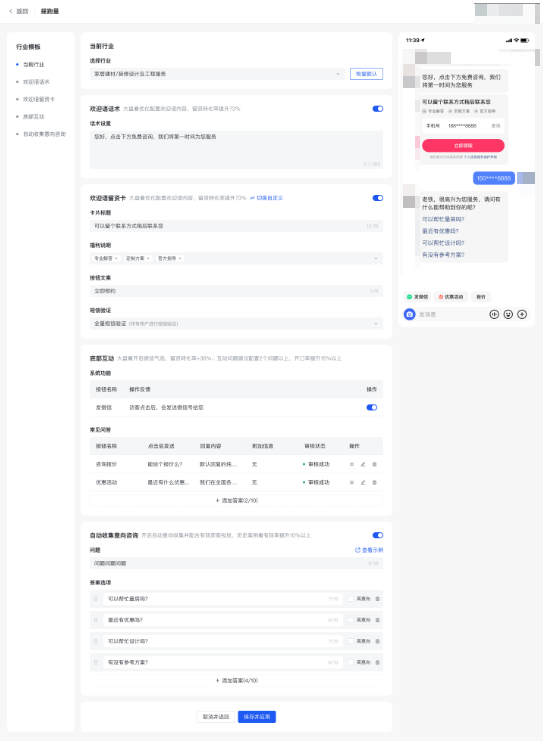Click drag handle of 有没有参考方案? answer row
The width and height of the screenshot is (543, 741).
point(95,663)
